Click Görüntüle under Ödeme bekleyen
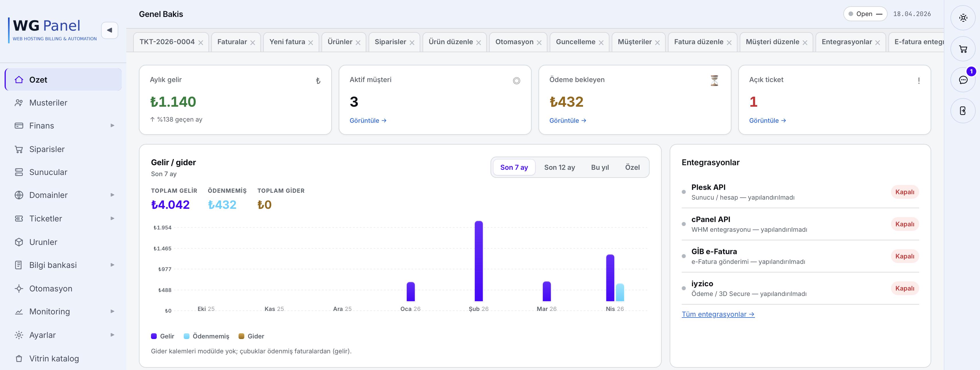The height and width of the screenshot is (370, 980). [567, 120]
